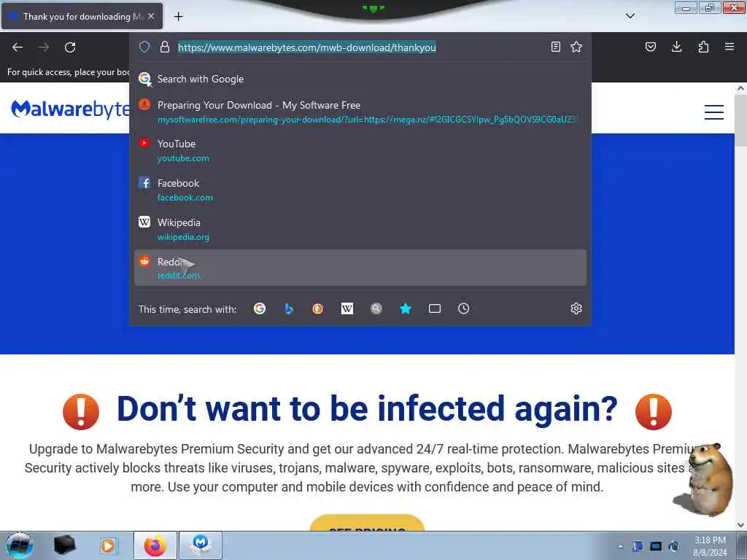Bookmark this page with the star icon
Screen dimensions: 747x560
tap(576, 47)
